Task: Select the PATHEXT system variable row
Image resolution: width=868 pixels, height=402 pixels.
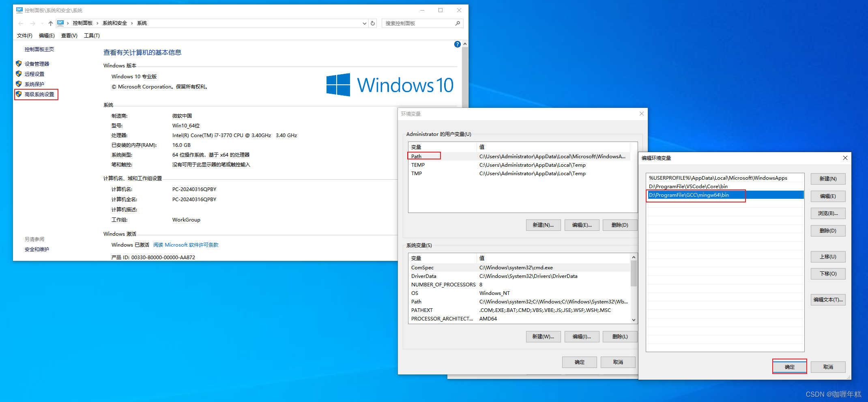Action: coord(519,310)
